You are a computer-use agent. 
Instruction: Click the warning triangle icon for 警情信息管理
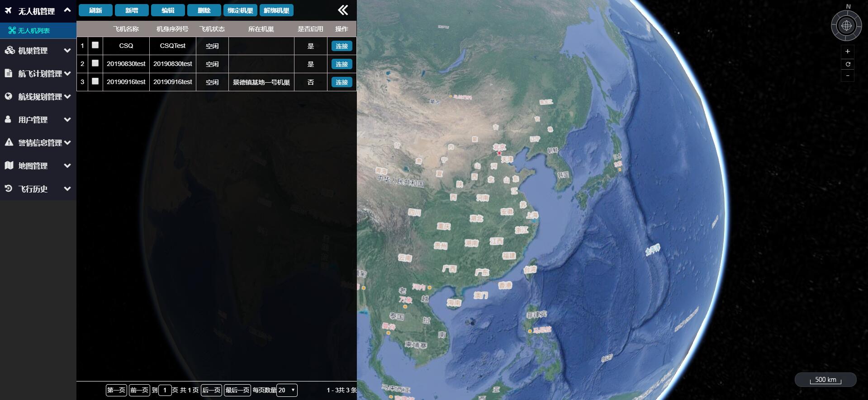pyautogui.click(x=9, y=142)
